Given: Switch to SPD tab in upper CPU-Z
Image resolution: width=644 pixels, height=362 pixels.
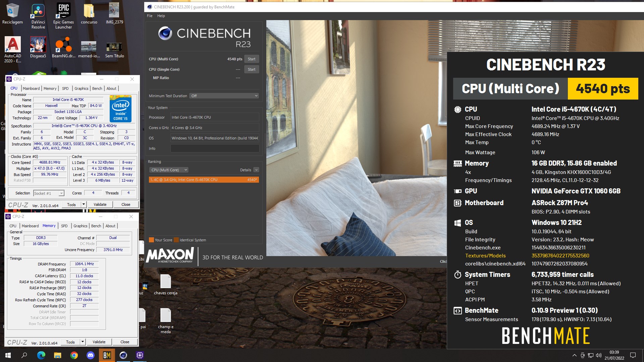Looking at the screenshot, I should (x=65, y=88).
